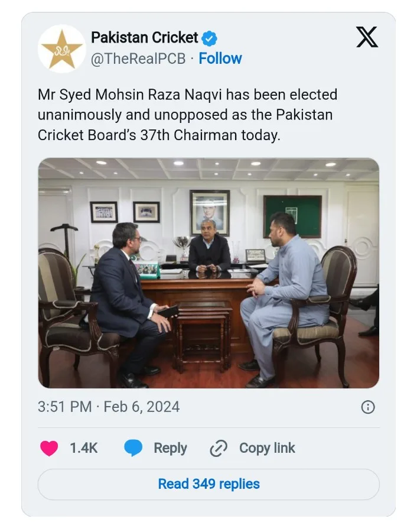Viewport: 417px width, 532px height.
Task: Click the chain link copy icon
Action: 219,449
